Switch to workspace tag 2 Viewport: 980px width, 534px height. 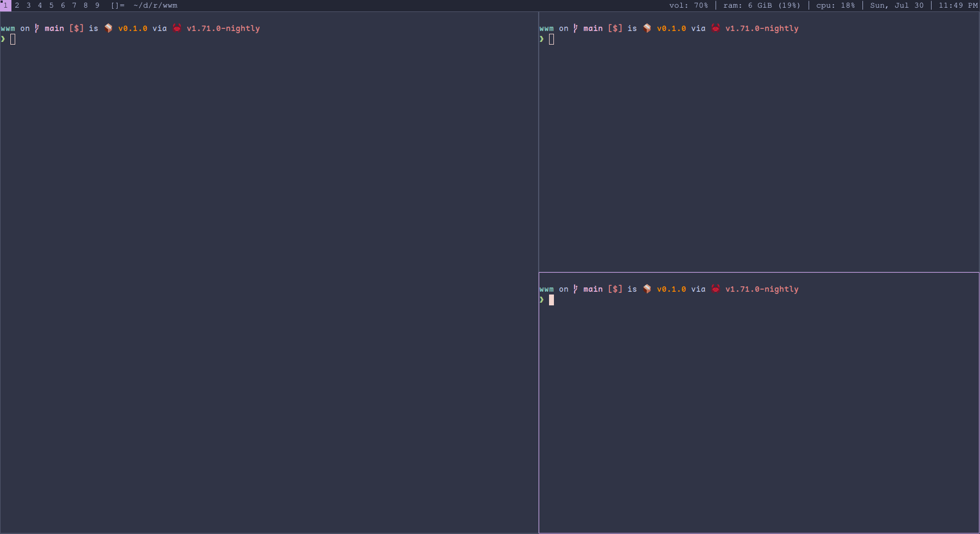click(17, 5)
